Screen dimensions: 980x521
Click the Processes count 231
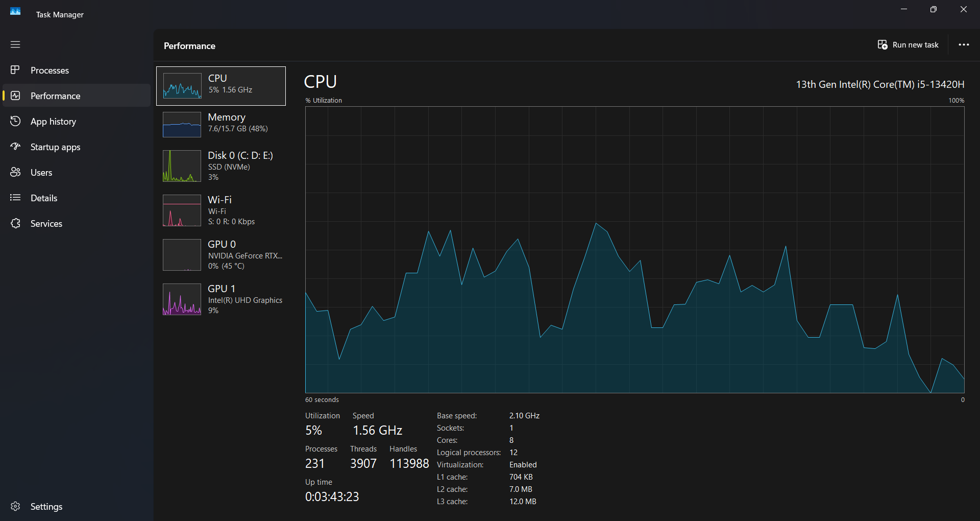(315, 464)
